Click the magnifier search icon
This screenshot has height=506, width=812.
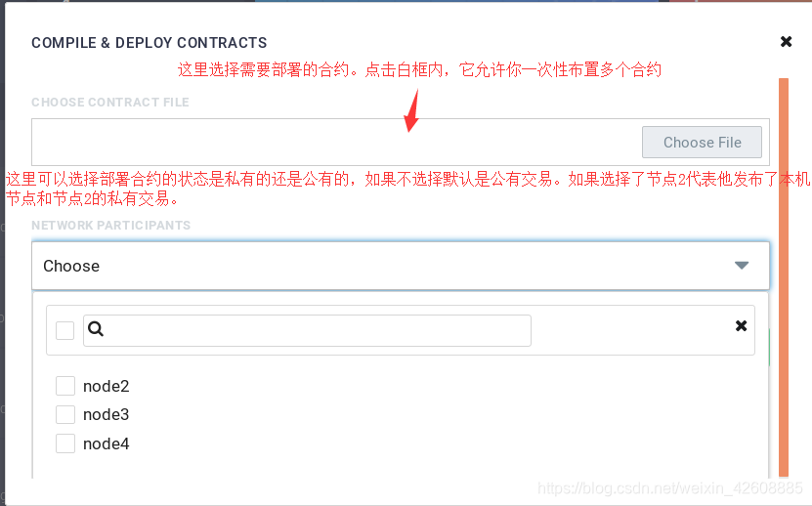(x=96, y=328)
